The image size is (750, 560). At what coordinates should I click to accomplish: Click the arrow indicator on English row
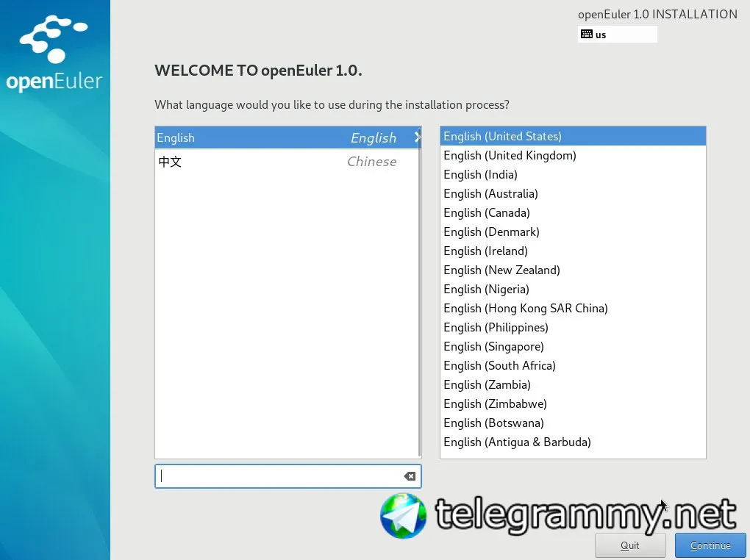pos(417,137)
